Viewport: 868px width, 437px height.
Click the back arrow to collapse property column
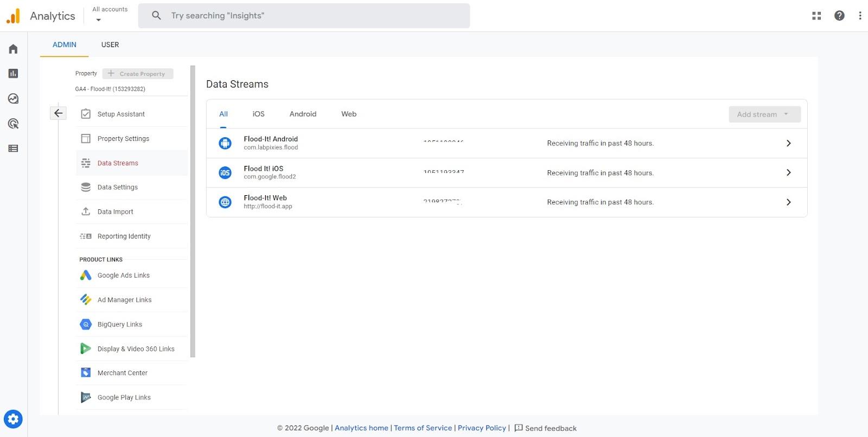pos(58,113)
